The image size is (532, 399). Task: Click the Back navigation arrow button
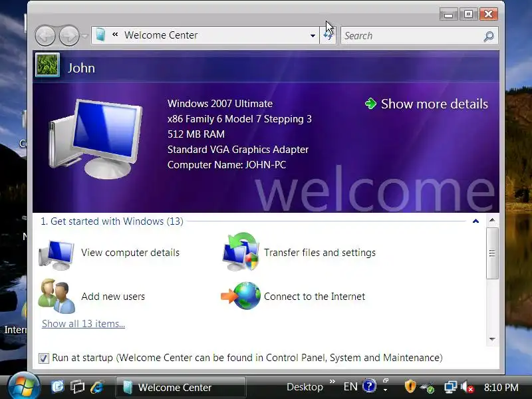coord(45,36)
